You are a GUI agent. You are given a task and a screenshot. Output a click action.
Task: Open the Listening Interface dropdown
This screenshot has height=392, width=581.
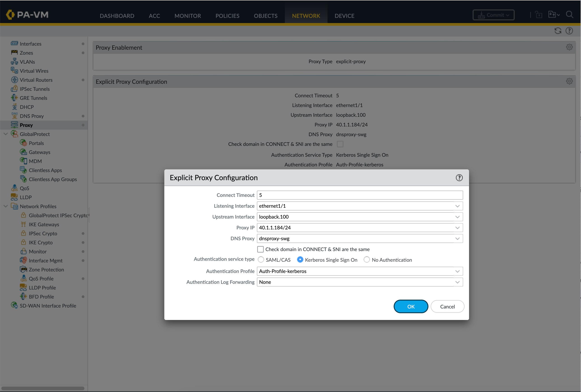[x=458, y=206]
